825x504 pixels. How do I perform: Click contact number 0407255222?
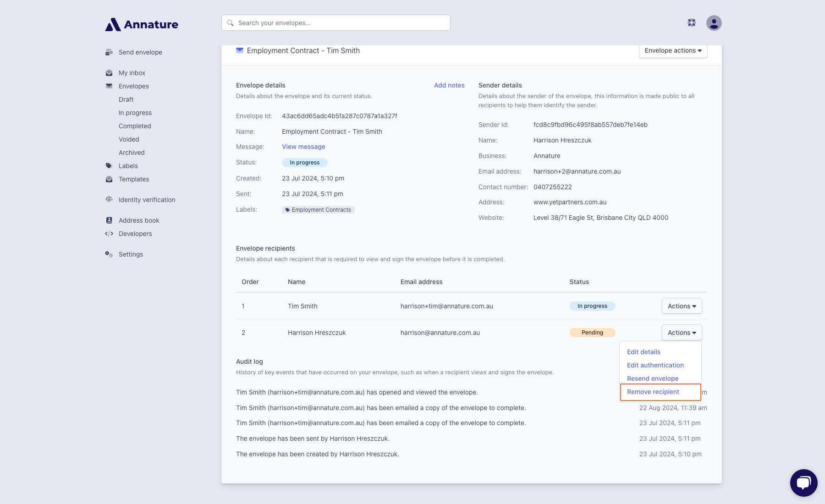pos(552,187)
